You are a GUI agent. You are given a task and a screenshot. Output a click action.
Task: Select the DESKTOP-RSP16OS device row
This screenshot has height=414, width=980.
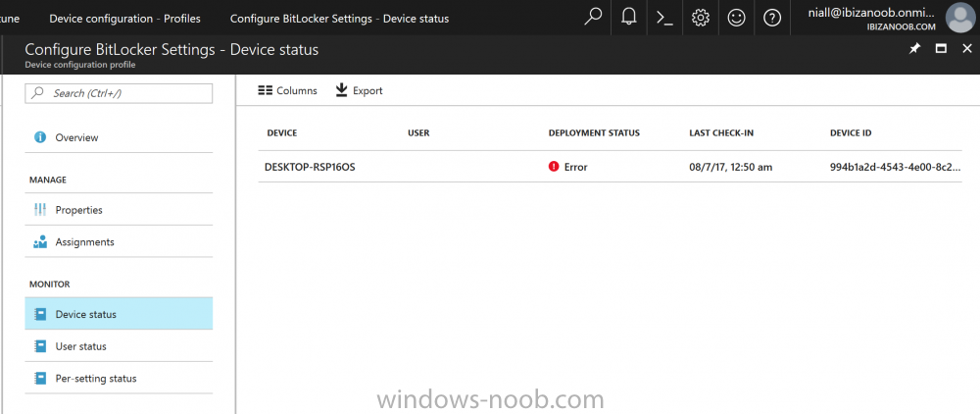tap(610, 167)
